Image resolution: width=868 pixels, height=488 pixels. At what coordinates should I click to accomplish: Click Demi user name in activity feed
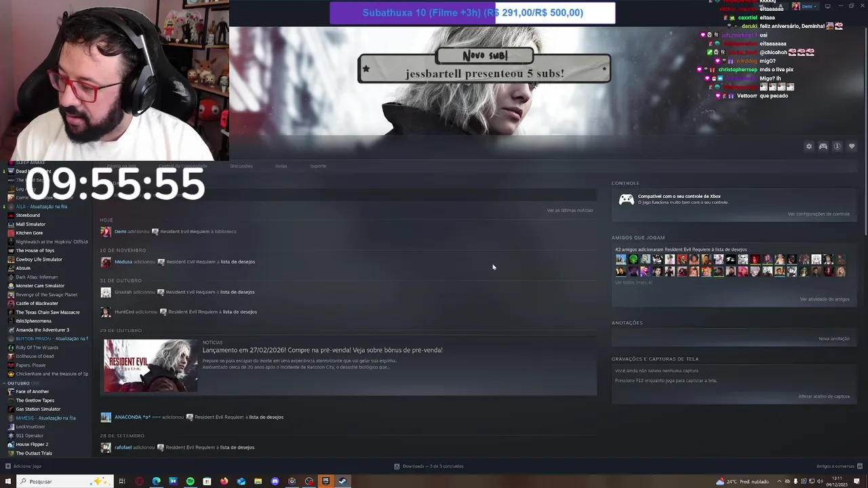pyautogui.click(x=120, y=232)
